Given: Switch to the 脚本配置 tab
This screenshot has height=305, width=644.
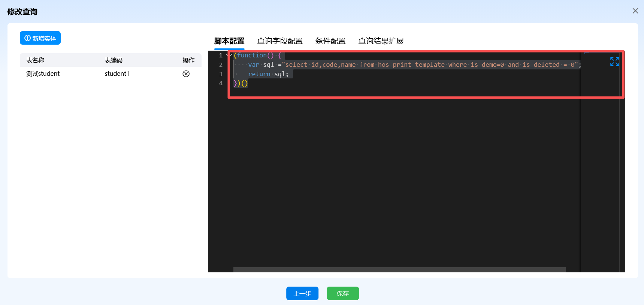Looking at the screenshot, I should pos(229,41).
